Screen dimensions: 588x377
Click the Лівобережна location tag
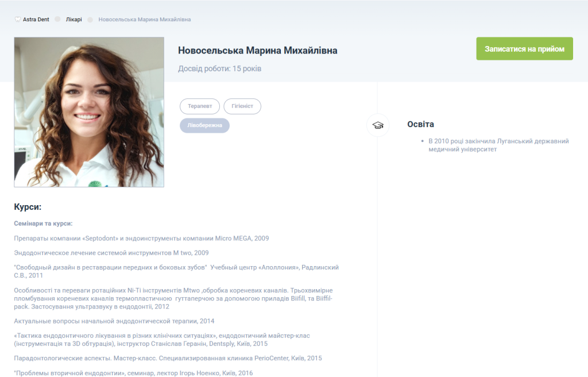tap(205, 125)
